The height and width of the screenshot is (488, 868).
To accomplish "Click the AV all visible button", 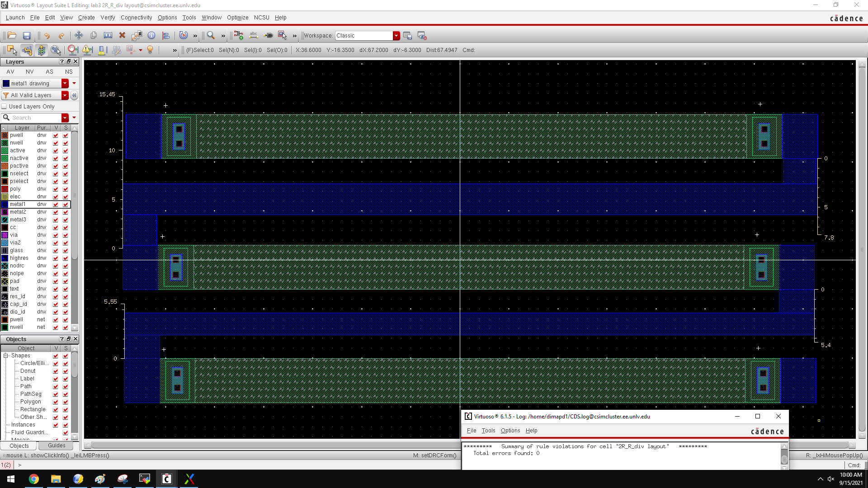I will tap(10, 72).
